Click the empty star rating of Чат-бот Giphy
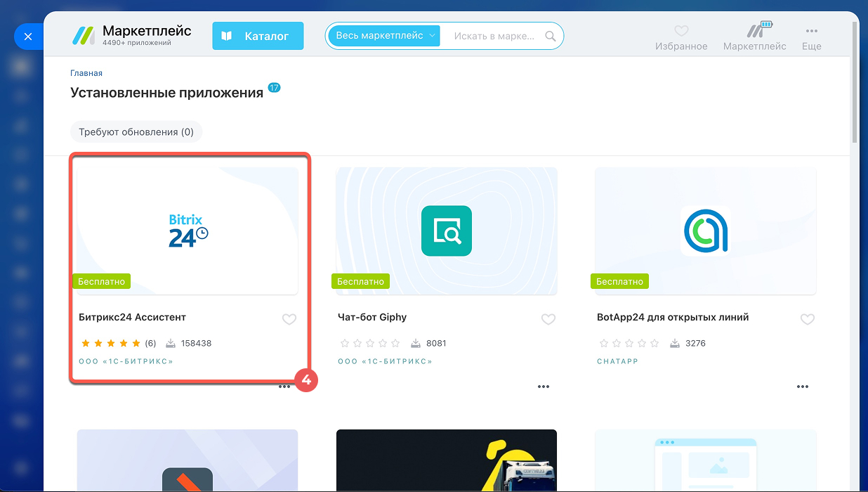Image resolution: width=868 pixels, height=492 pixels. (369, 344)
